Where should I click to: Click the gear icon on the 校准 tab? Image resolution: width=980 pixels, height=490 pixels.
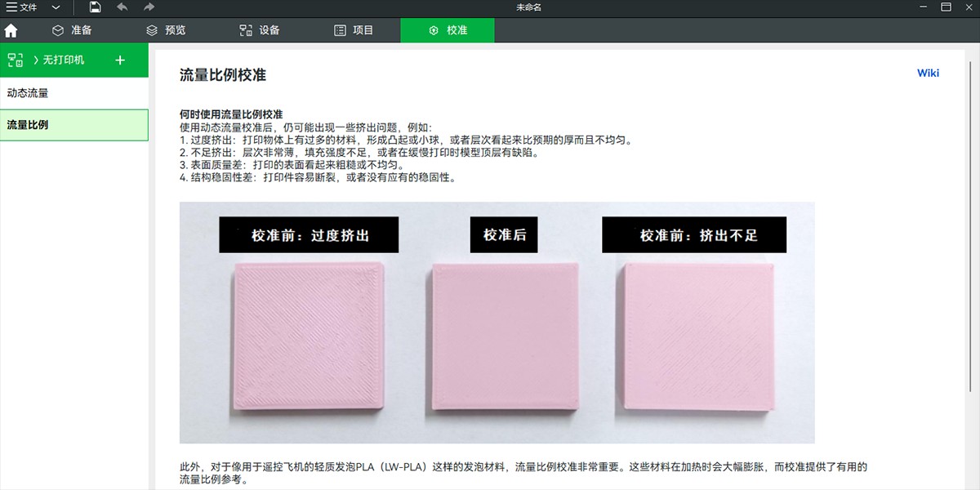(x=432, y=29)
